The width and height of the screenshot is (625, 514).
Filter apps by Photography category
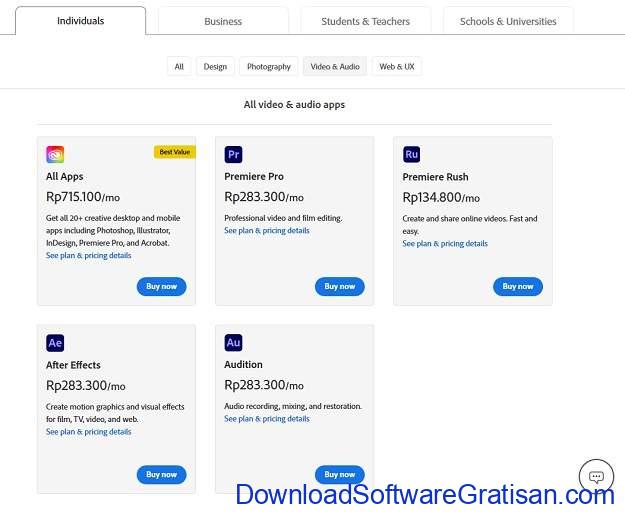click(x=269, y=67)
